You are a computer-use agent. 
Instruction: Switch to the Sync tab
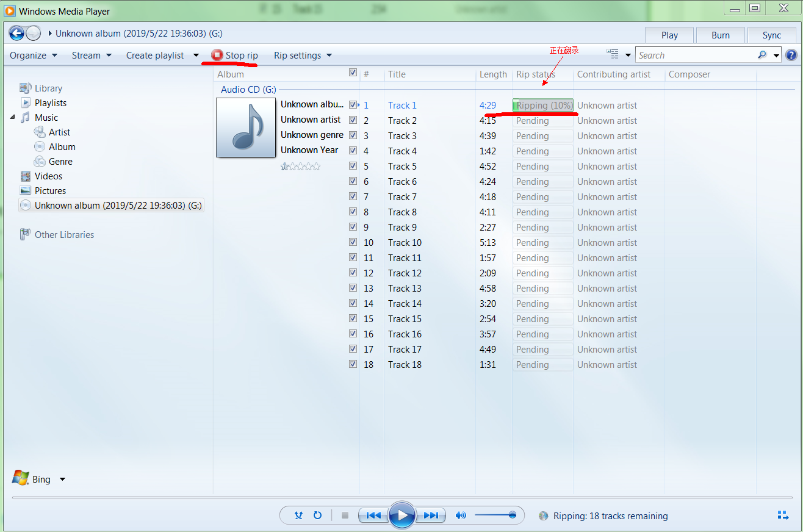[771, 35]
